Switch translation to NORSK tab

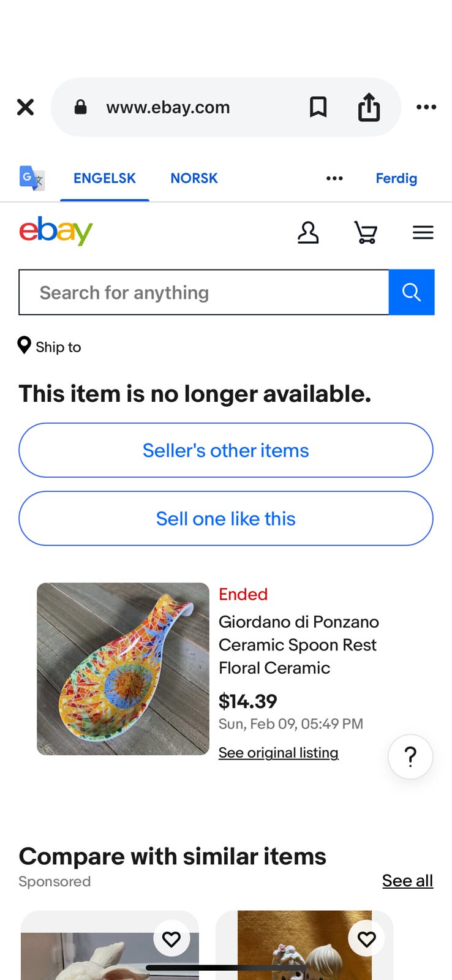(194, 178)
